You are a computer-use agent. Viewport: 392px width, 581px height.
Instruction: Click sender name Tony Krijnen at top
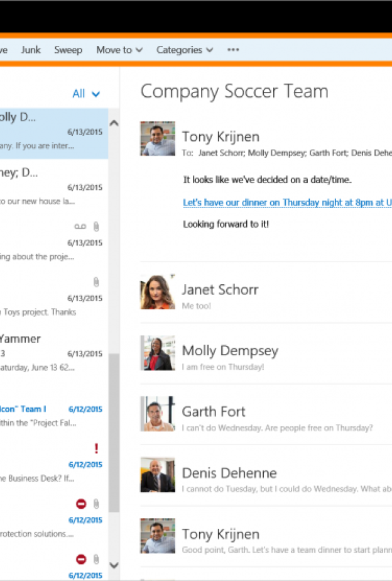coord(220,136)
